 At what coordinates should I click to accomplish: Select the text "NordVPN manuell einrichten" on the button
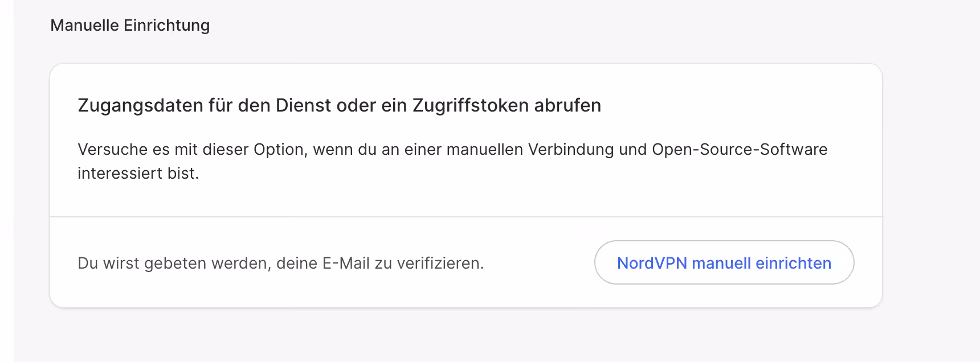(724, 263)
